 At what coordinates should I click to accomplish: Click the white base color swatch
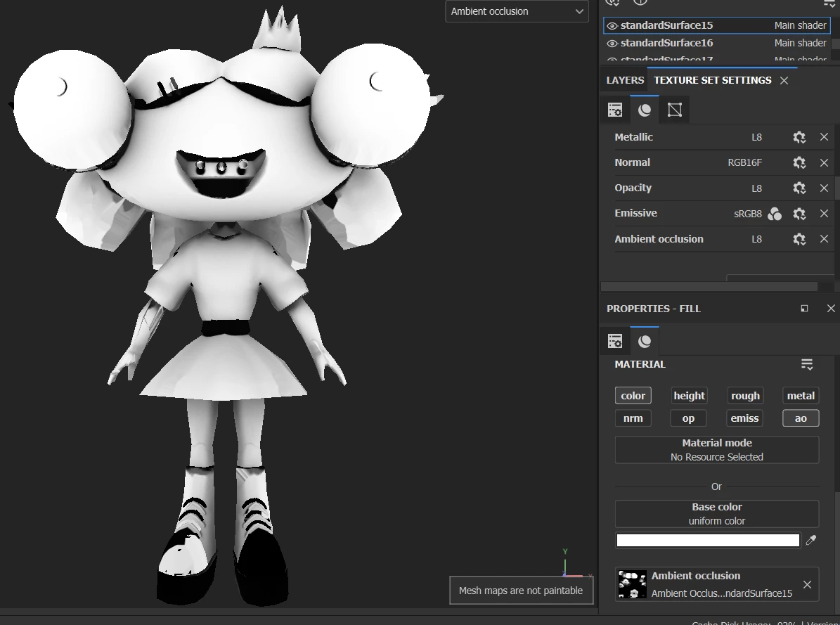click(708, 541)
